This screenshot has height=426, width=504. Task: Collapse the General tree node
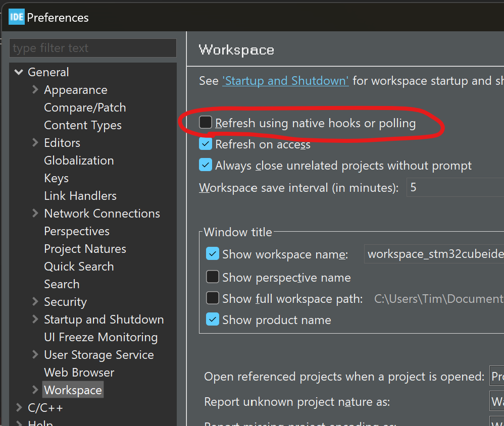(x=19, y=72)
